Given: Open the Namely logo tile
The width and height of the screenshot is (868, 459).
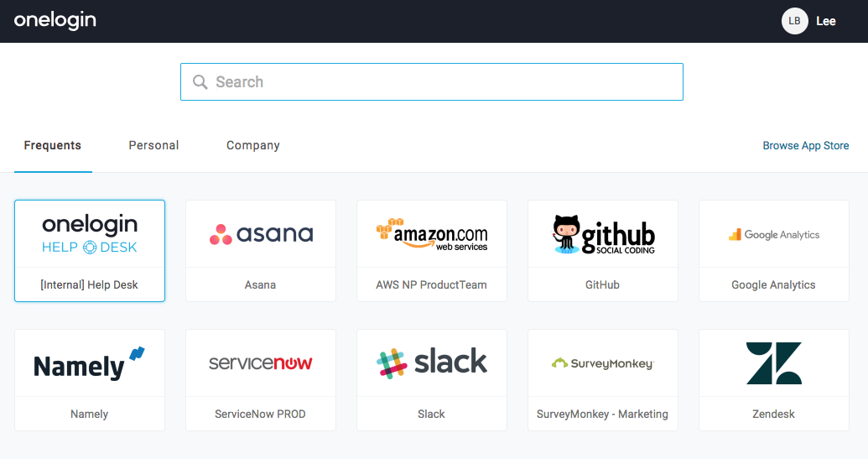Looking at the screenshot, I should (90, 363).
